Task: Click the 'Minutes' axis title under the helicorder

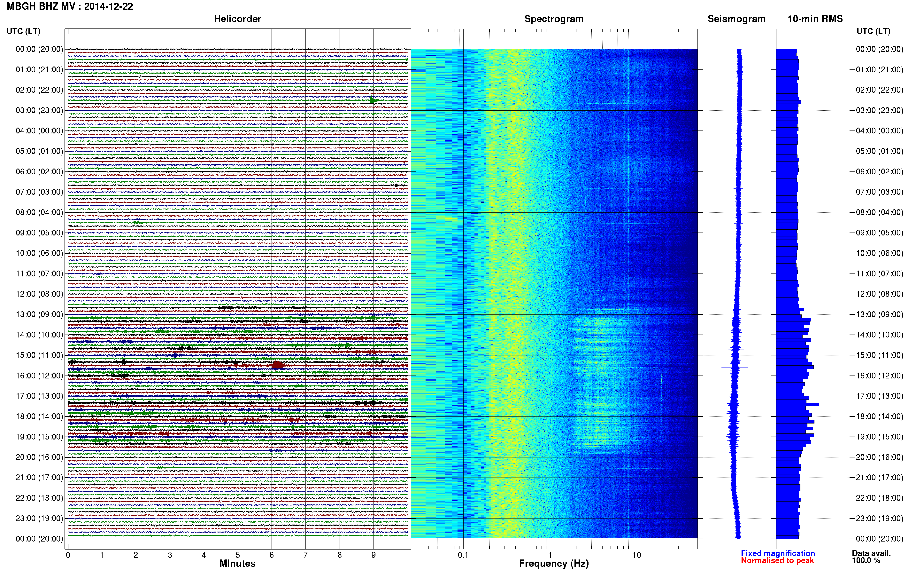Action: coord(237,564)
